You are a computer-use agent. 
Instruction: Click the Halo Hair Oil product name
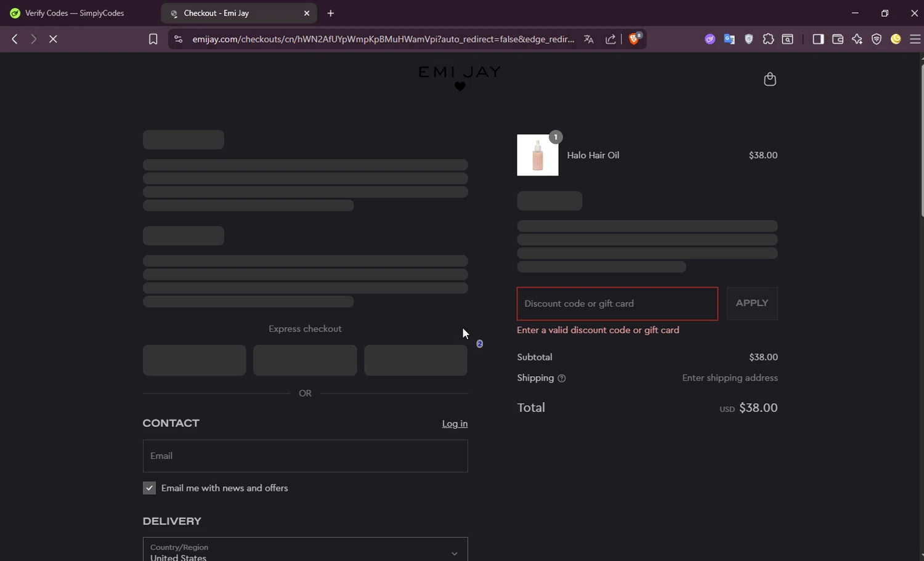[593, 155]
